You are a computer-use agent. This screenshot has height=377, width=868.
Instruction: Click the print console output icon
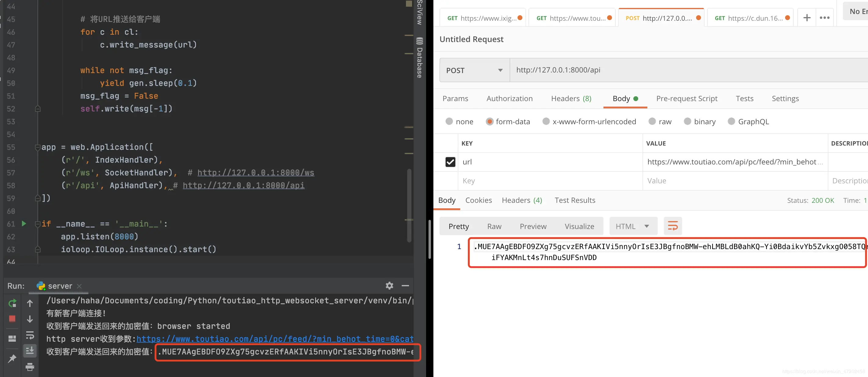[x=30, y=367]
